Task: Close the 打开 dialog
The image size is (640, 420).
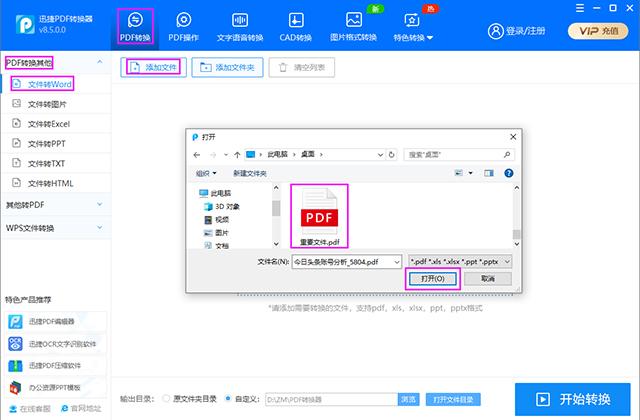Action: pos(513,137)
